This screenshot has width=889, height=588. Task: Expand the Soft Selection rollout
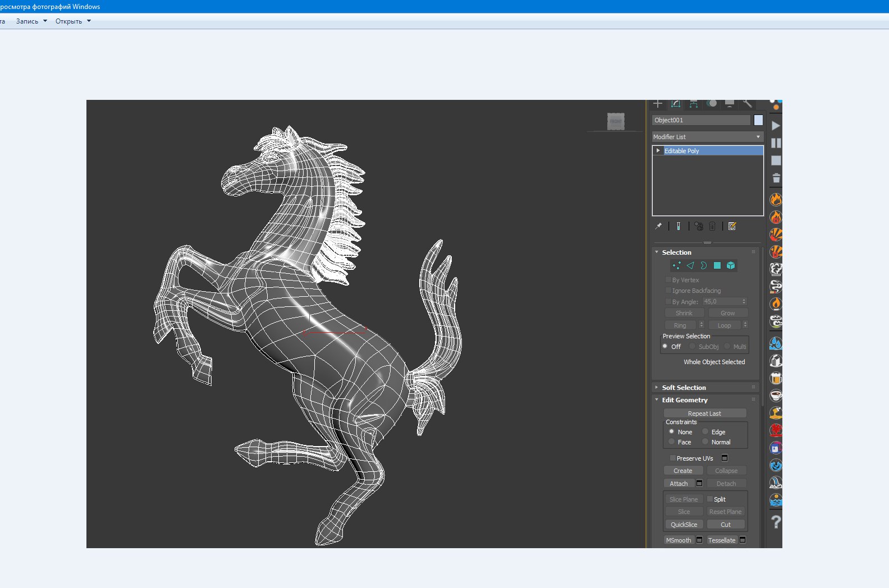click(657, 387)
